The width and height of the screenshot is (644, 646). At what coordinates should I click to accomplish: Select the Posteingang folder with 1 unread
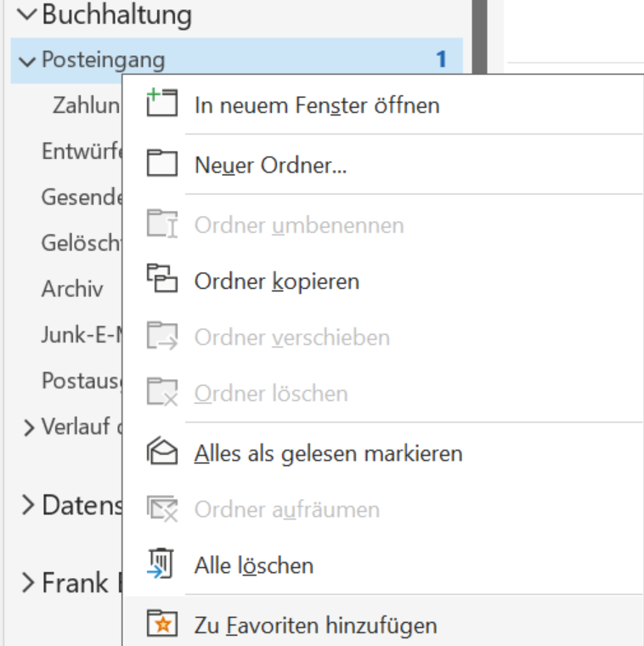pyautogui.click(x=104, y=60)
